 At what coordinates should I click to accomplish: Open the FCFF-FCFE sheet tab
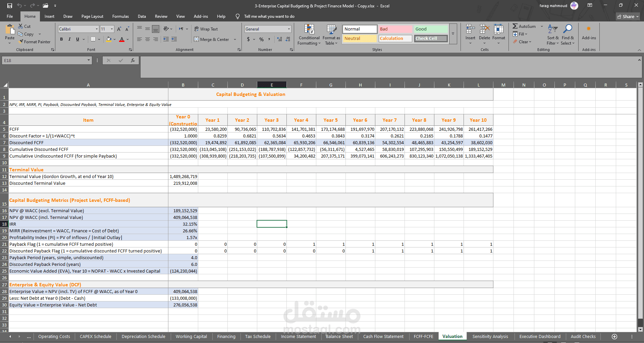coord(423,336)
